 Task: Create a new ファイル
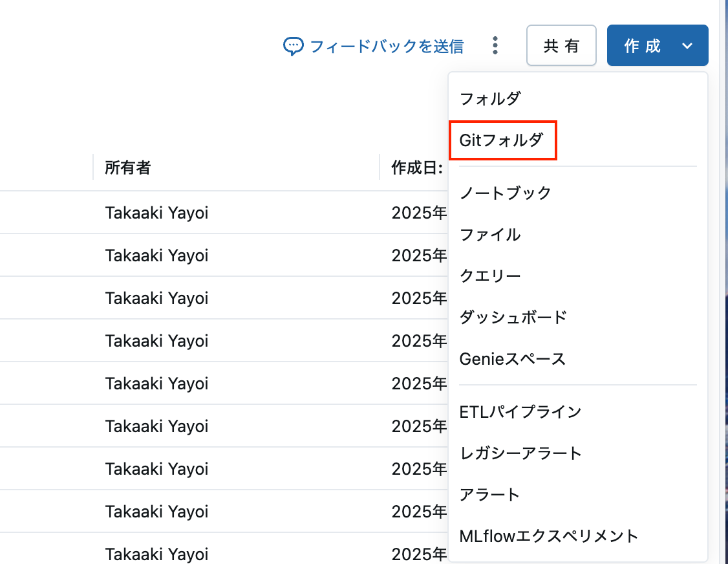490,235
